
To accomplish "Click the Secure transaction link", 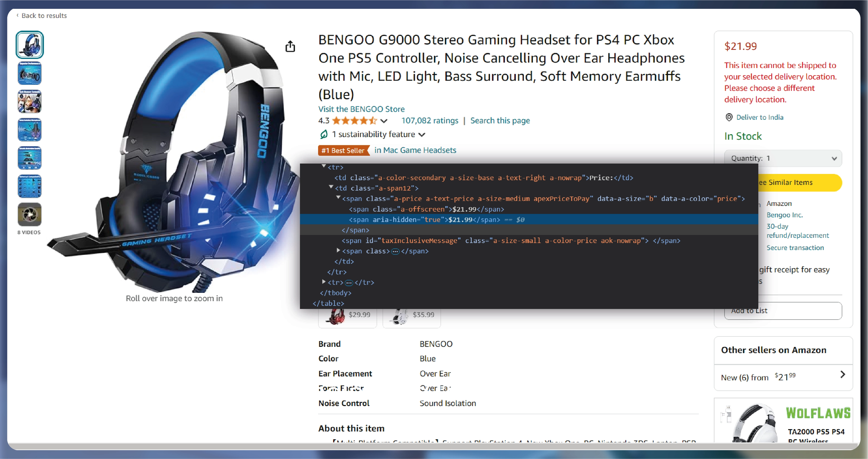I will pyautogui.click(x=795, y=248).
